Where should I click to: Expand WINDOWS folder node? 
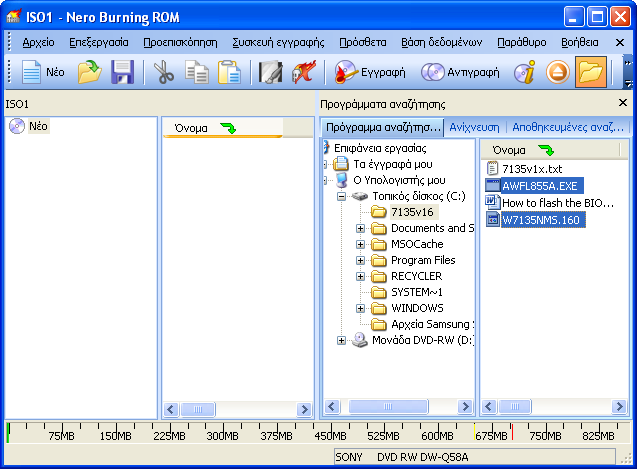pos(360,308)
